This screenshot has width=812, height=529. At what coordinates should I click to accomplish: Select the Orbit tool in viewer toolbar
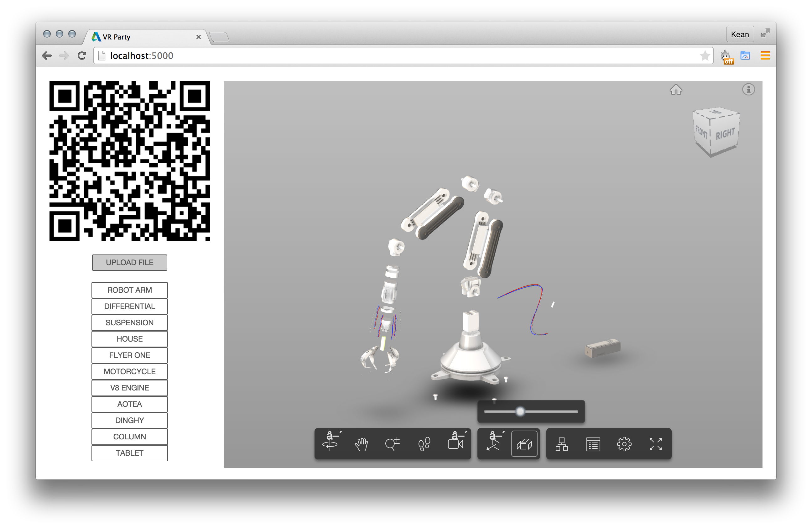(330, 444)
